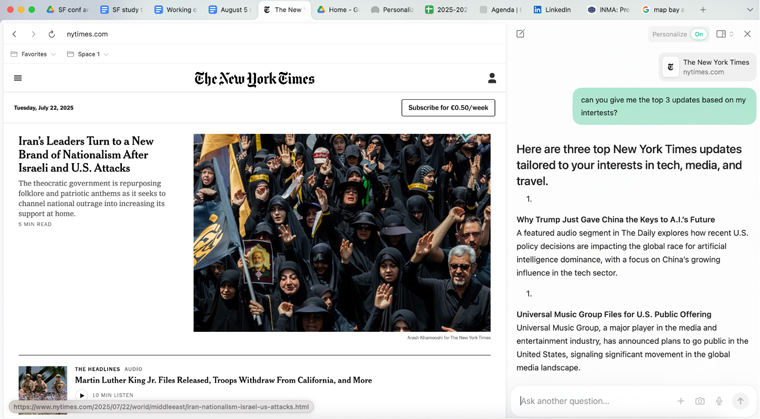
Task: Click the Tuesday, July 22, 2025 date
Action: click(x=44, y=108)
